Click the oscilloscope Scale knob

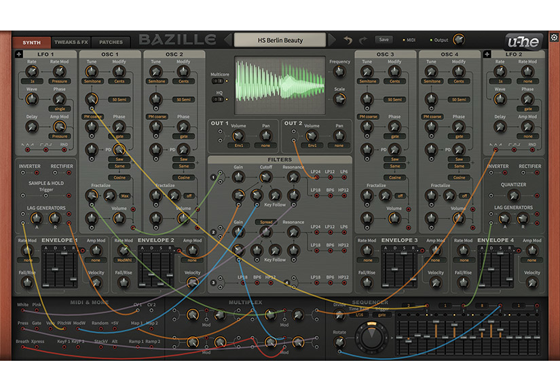[339, 99]
